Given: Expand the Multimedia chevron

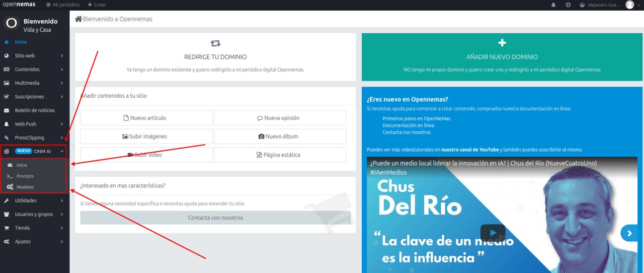Looking at the screenshot, I should [x=62, y=83].
